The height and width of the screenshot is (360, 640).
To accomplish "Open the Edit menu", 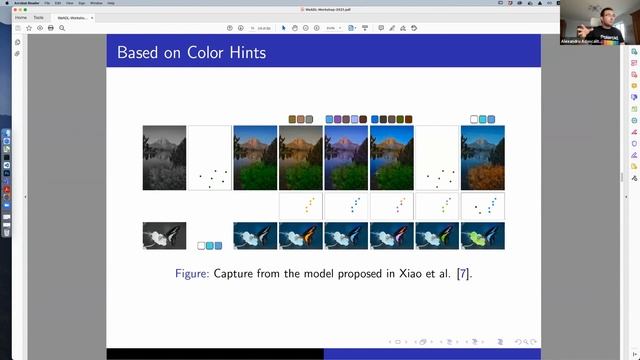I will pyautogui.click(x=58, y=3).
